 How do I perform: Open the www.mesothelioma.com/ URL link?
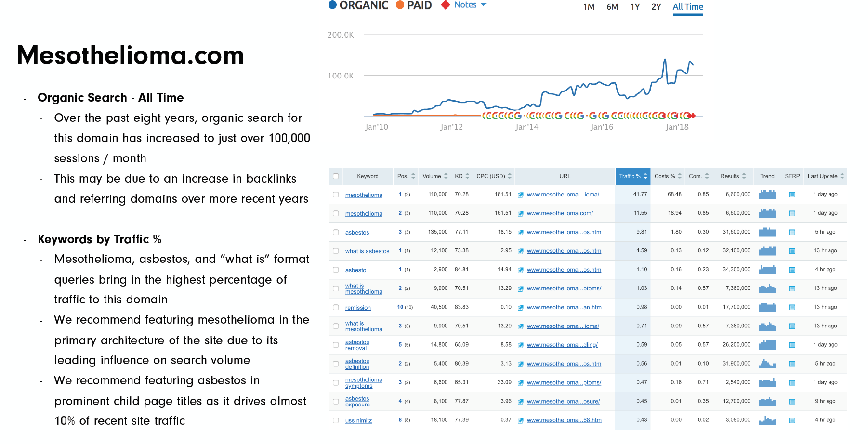click(560, 213)
